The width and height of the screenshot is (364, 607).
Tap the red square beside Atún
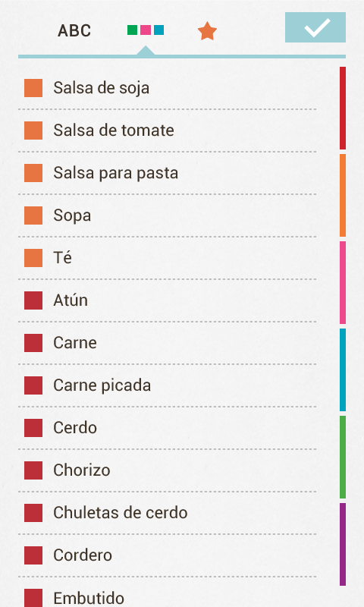coord(33,300)
